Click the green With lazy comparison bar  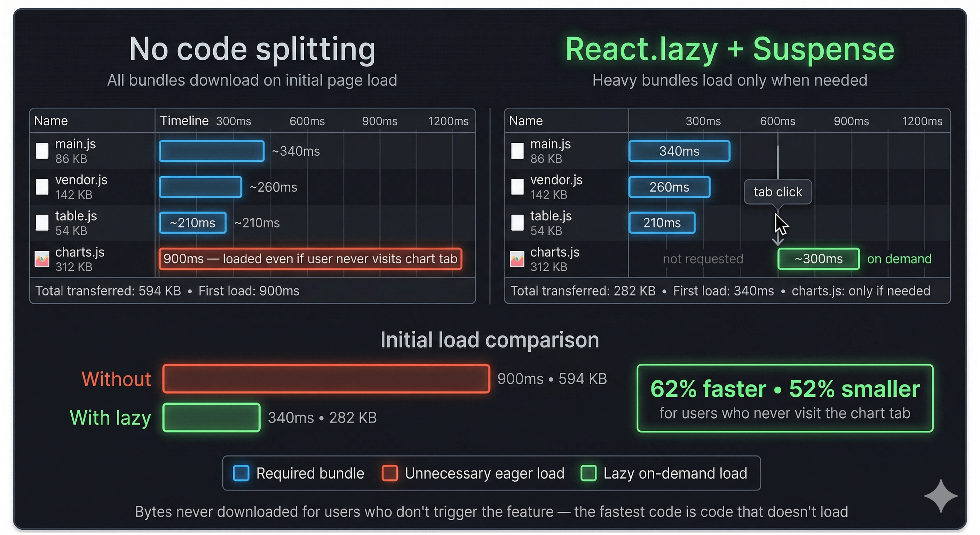212,417
